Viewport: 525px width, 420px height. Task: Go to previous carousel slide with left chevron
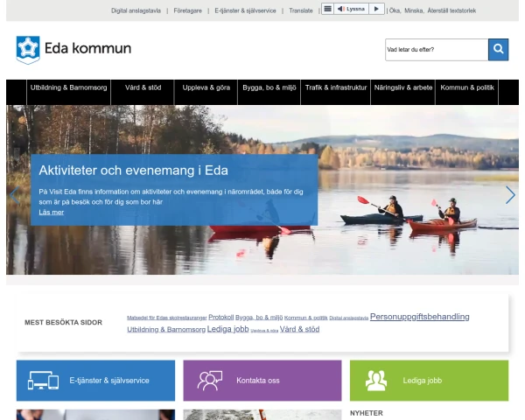tap(14, 195)
